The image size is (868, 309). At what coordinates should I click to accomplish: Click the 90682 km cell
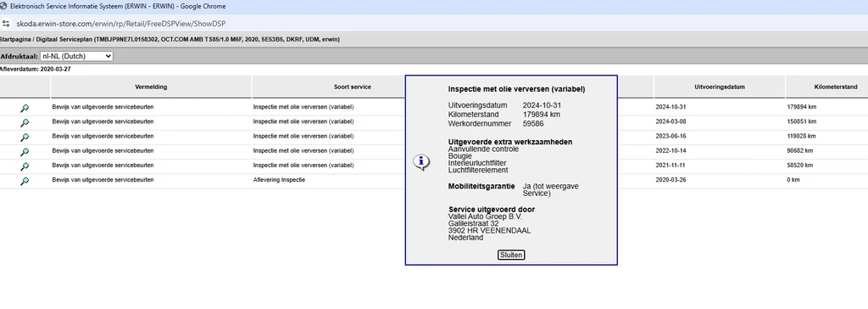point(800,150)
